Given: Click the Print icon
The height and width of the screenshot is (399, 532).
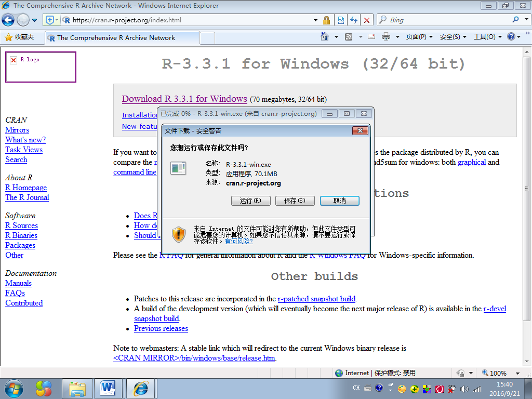Looking at the screenshot, I should (386, 37).
